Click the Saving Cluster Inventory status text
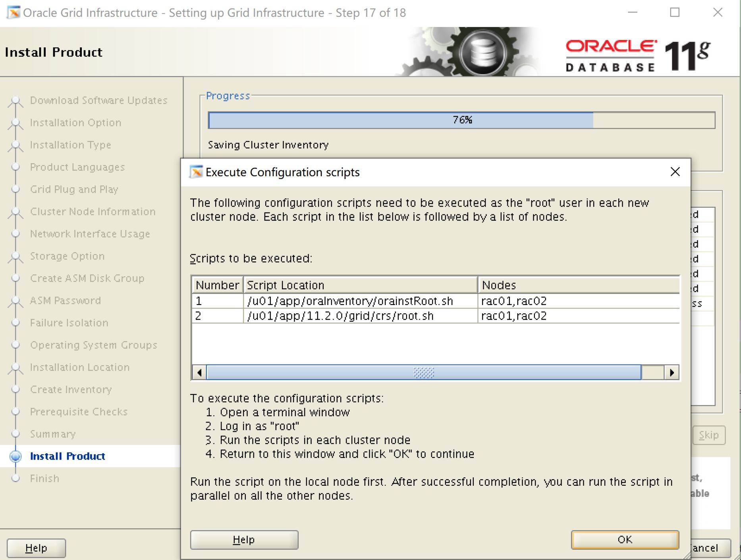The height and width of the screenshot is (560, 741). 268,145
